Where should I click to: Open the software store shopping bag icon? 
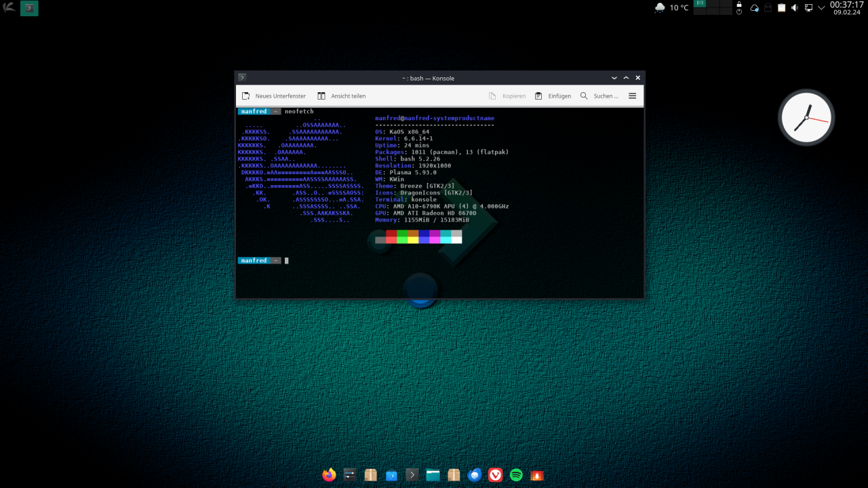click(392, 475)
